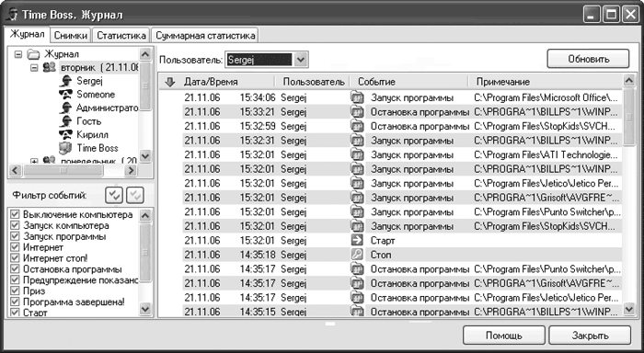Open the Суммарная статистика tab
644x353 pixels.
click(205, 36)
